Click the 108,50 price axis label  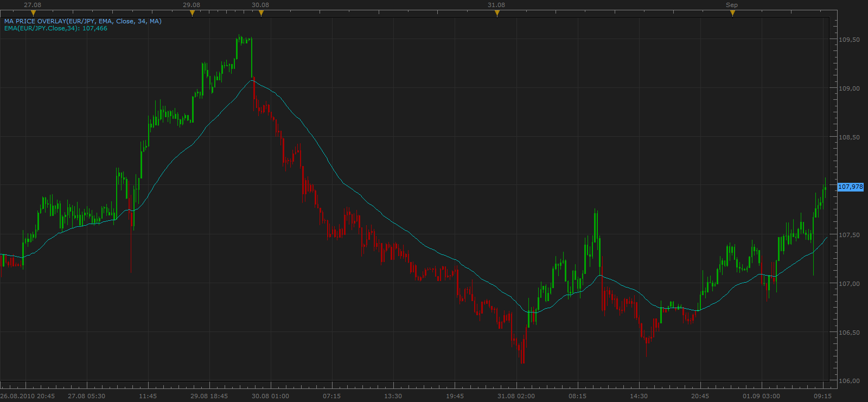tap(849, 137)
